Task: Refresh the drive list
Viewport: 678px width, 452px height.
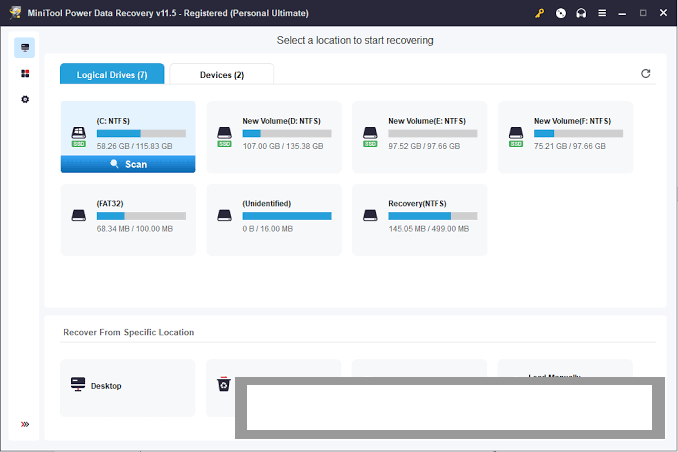Action: coord(646,74)
